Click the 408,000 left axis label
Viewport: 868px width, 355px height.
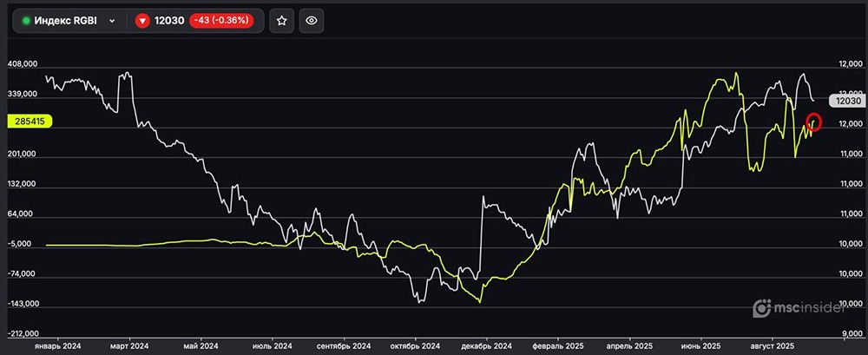(23, 64)
